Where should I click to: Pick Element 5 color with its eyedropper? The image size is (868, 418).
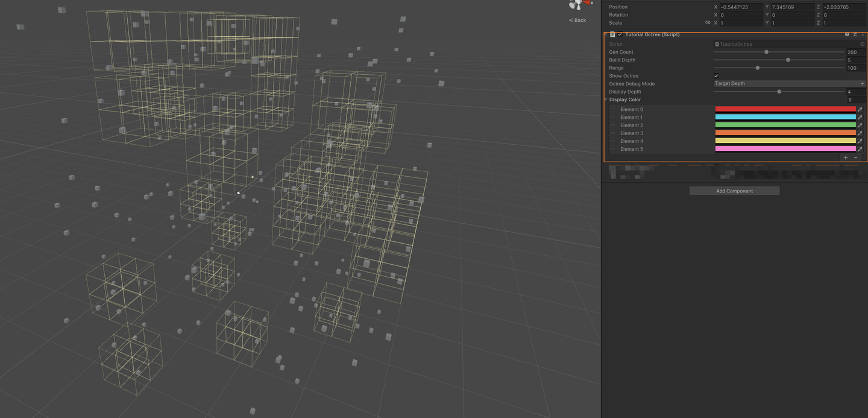860,149
